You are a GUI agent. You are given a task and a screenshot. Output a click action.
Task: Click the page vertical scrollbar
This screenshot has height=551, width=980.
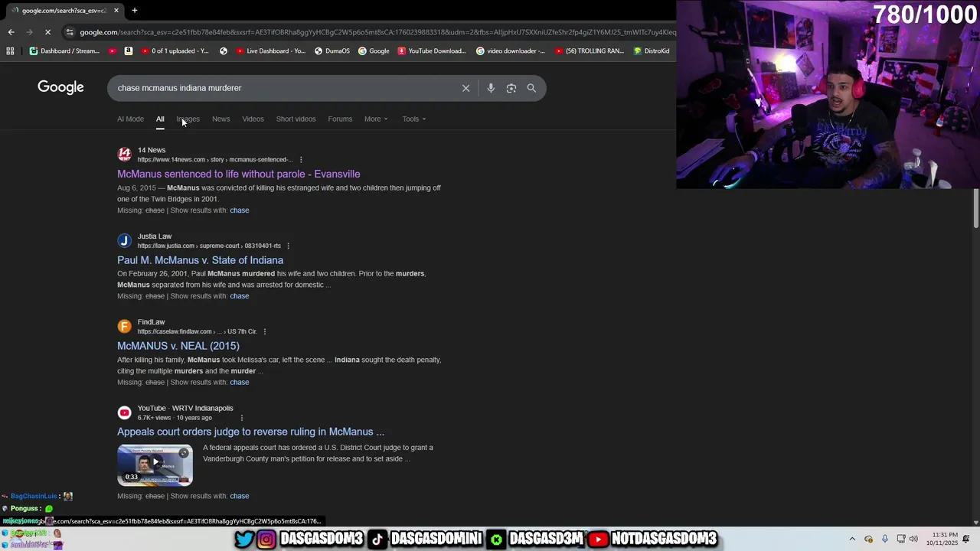coord(976,208)
